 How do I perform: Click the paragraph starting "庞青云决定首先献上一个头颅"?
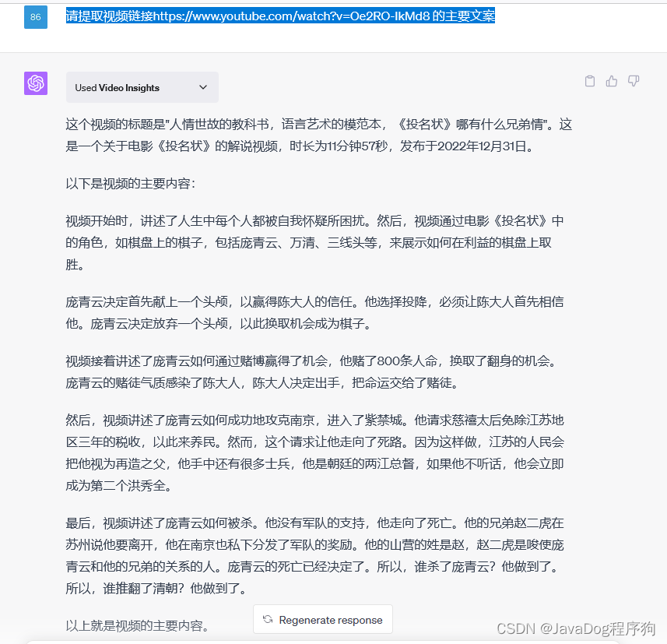point(314,313)
